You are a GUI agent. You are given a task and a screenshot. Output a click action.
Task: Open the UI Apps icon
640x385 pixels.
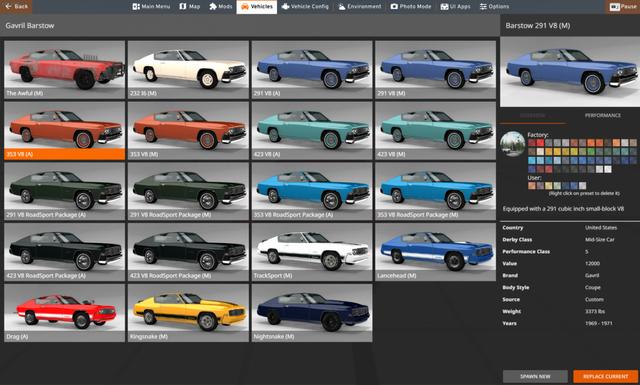[444, 7]
